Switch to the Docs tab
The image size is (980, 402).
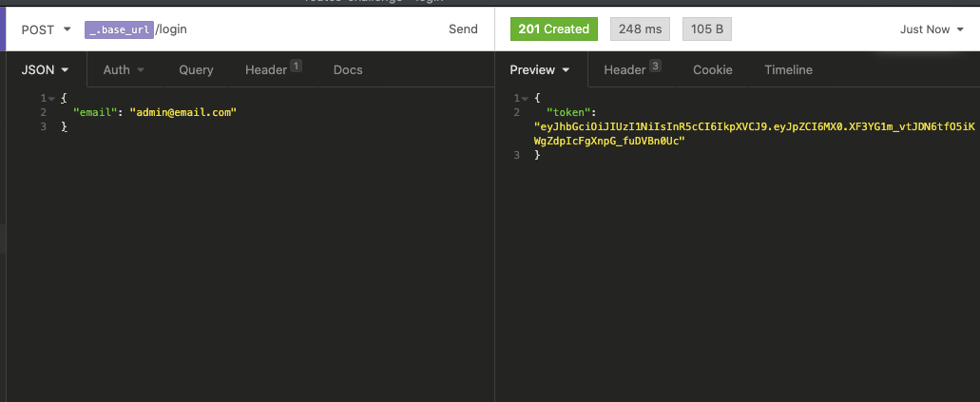(348, 70)
